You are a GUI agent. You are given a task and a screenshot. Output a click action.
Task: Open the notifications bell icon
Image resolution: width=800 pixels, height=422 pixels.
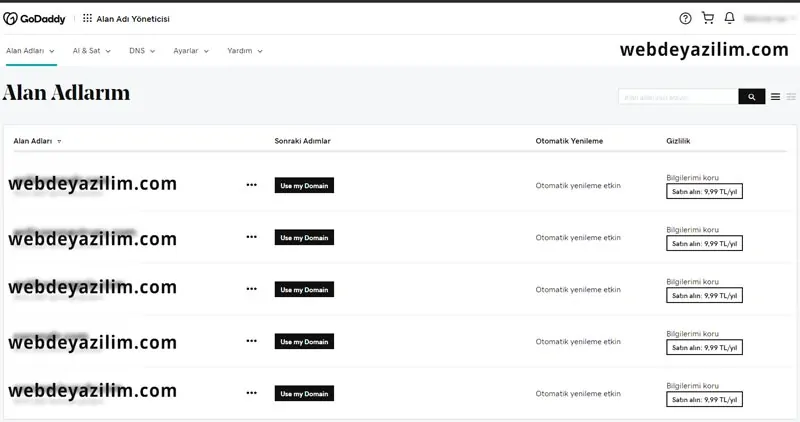[x=730, y=18]
